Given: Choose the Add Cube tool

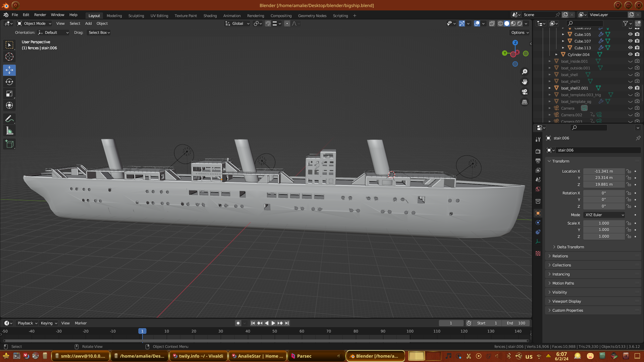Looking at the screenshot, I should [x=9, y=144].
